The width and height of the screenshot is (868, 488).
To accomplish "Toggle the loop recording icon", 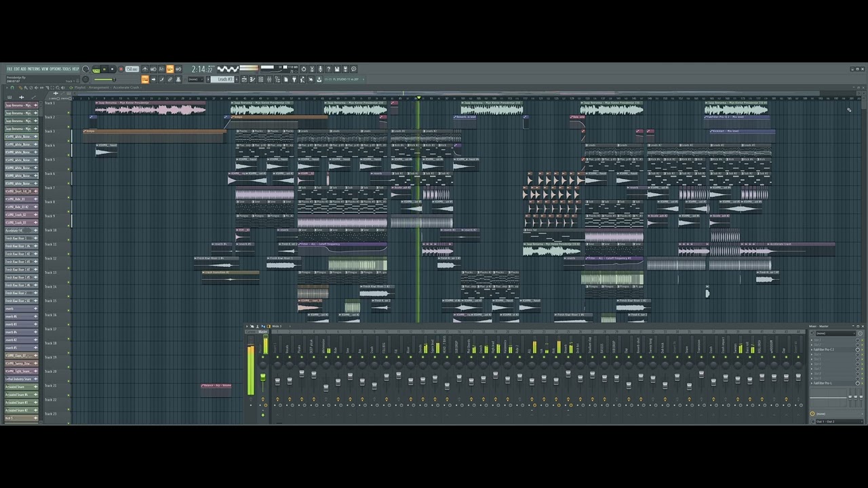I will point(178,69).
